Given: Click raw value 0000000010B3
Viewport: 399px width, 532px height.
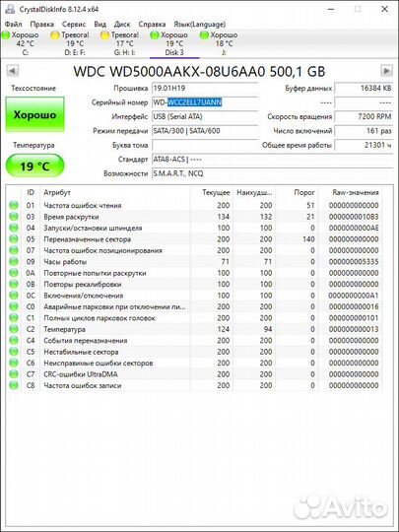Looking at the screenshot, I should pyautogui.click(x=354, y=217).
